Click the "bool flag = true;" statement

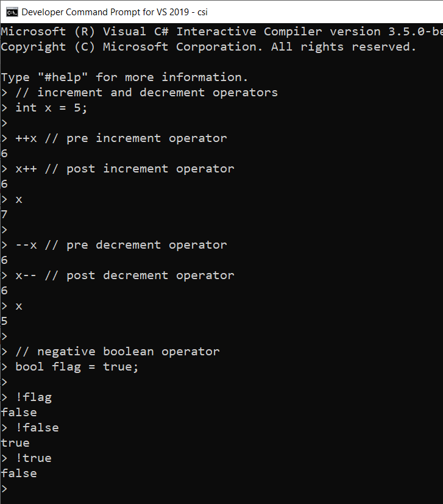[77, 367]
